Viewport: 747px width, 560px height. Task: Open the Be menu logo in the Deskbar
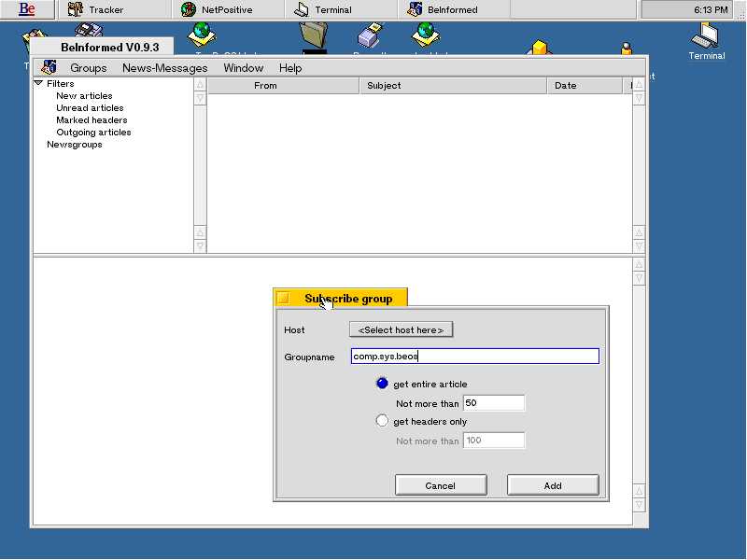(x=27, y=9)
